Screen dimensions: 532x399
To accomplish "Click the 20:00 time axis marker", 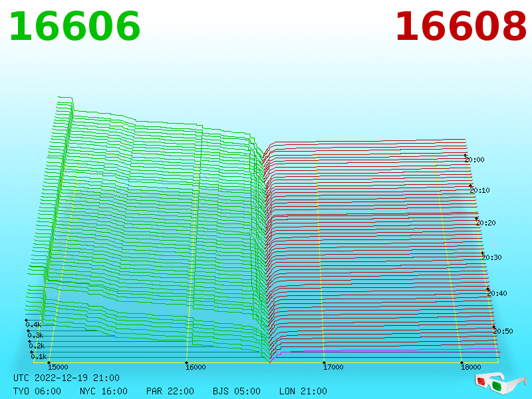I will pos(475,160).
